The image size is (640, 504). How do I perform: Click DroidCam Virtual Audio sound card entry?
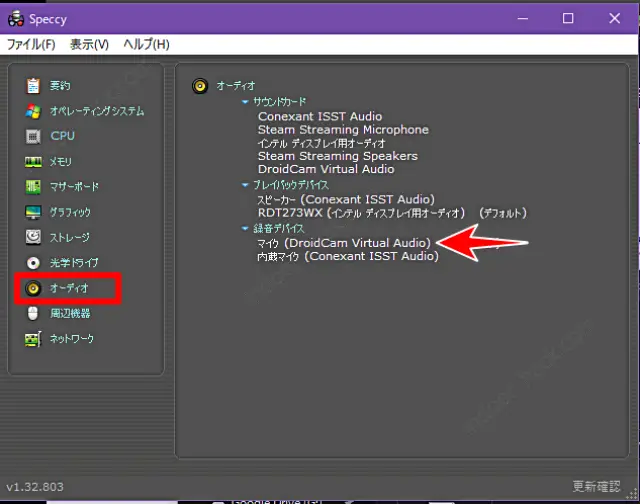click(x=326, y=169)
